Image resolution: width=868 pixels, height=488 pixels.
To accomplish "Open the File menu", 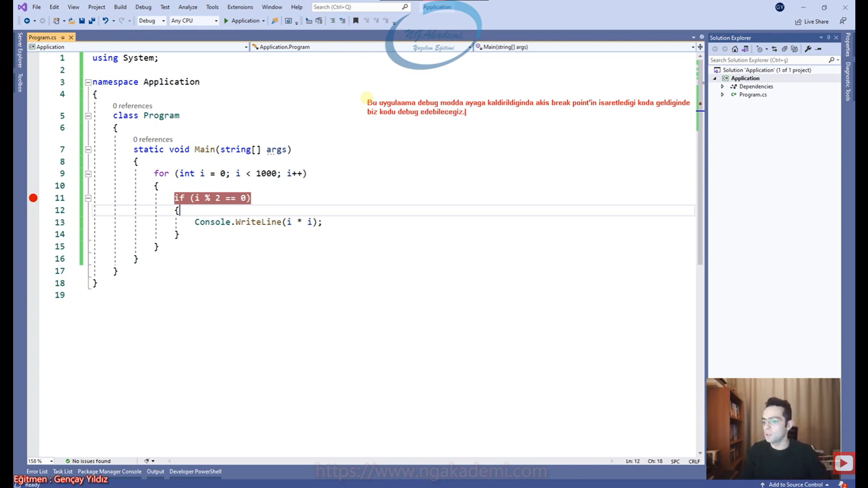I will 37,7.
